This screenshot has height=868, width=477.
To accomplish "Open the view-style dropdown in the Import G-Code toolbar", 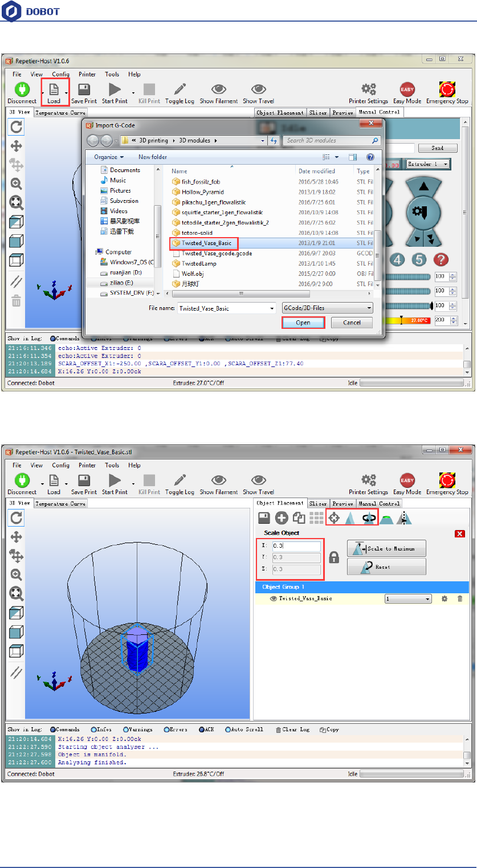I will tap(337, 157).
